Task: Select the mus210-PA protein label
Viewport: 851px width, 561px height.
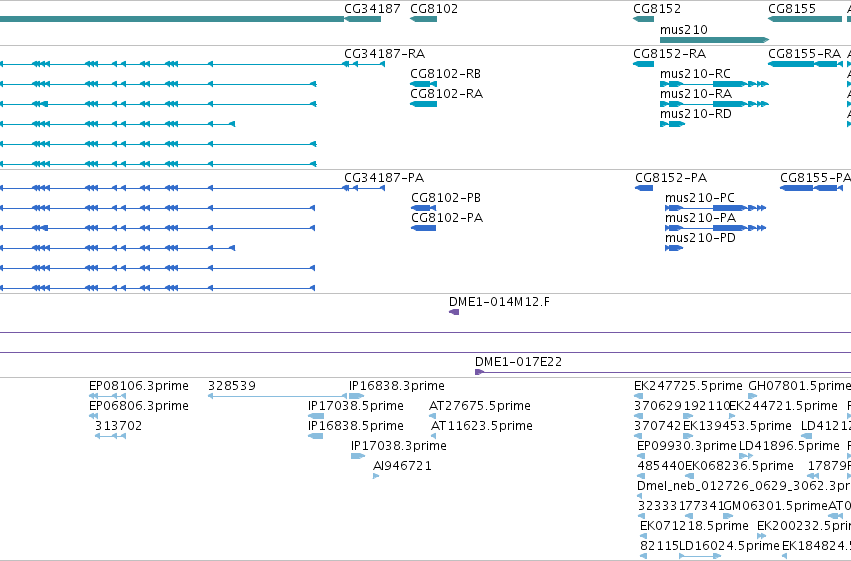Action: (x=701, y=218)
